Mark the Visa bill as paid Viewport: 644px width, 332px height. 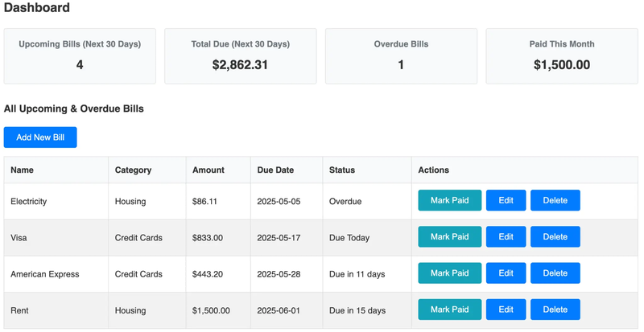pyautogui.click(x=450, y=237)
